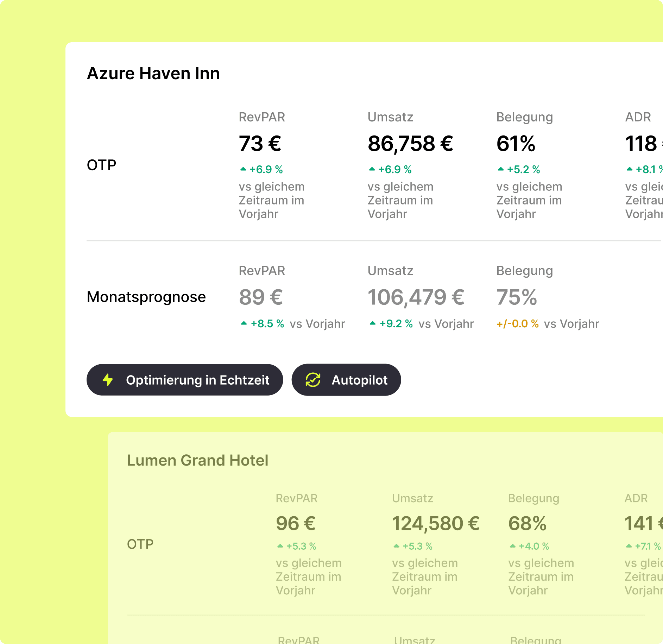The image size is (663, 644).
Task: Click the lightning bolt icon
Action: coord(108,380)
